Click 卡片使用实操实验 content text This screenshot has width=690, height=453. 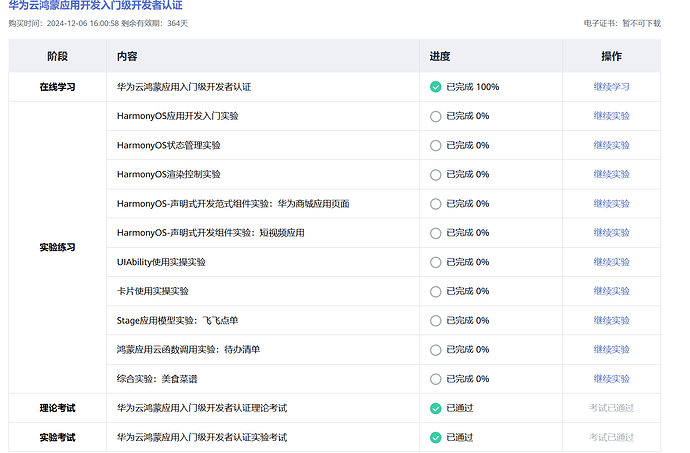coord(153,291)
